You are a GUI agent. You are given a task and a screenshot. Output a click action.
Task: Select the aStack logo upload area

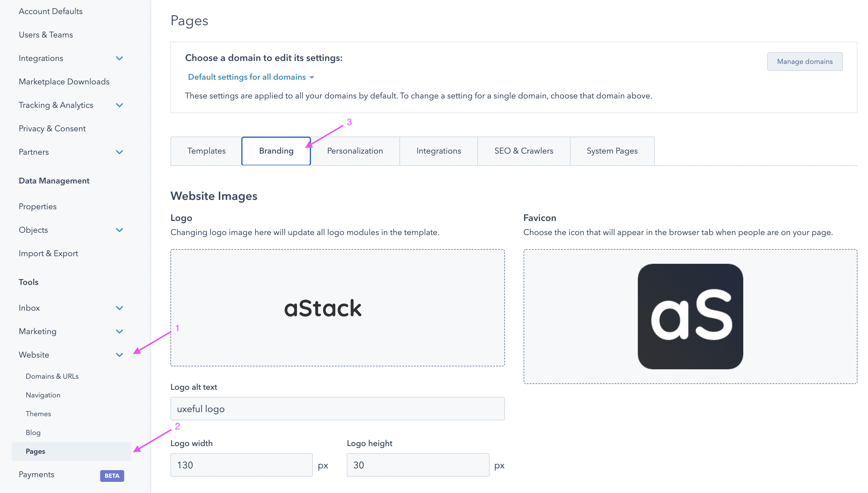(x=337, y=307)
